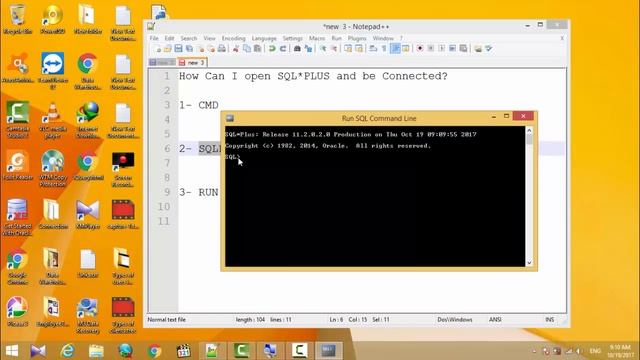This screenshot has width=640, height=360.
Task: Click the red Record Macro button icon
Action: pyautogui.click(x=420, y=49)
